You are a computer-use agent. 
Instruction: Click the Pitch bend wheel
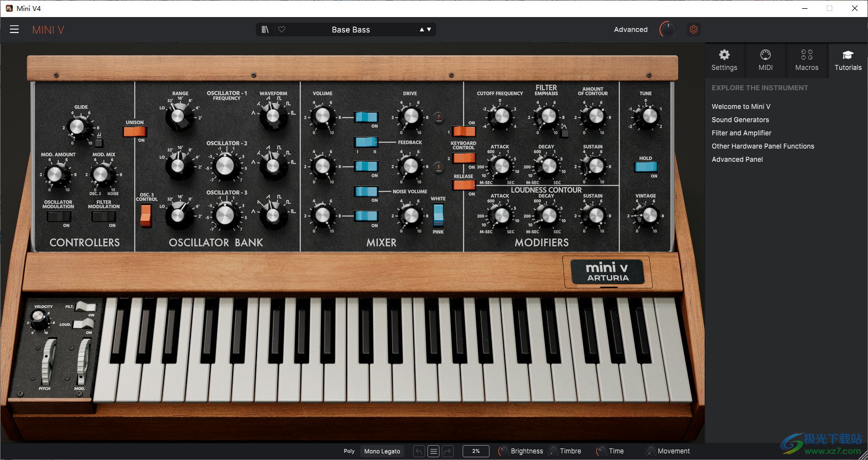tap(48, 361)
